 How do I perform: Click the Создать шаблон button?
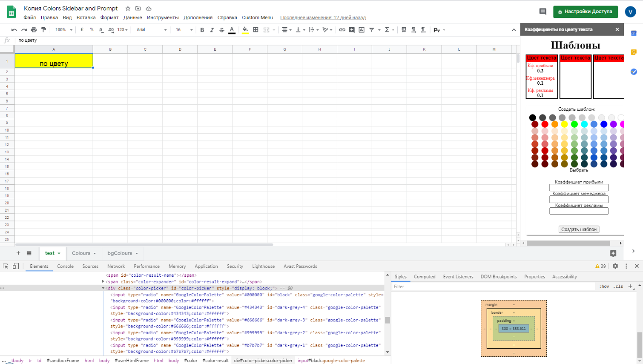(579, 229)
